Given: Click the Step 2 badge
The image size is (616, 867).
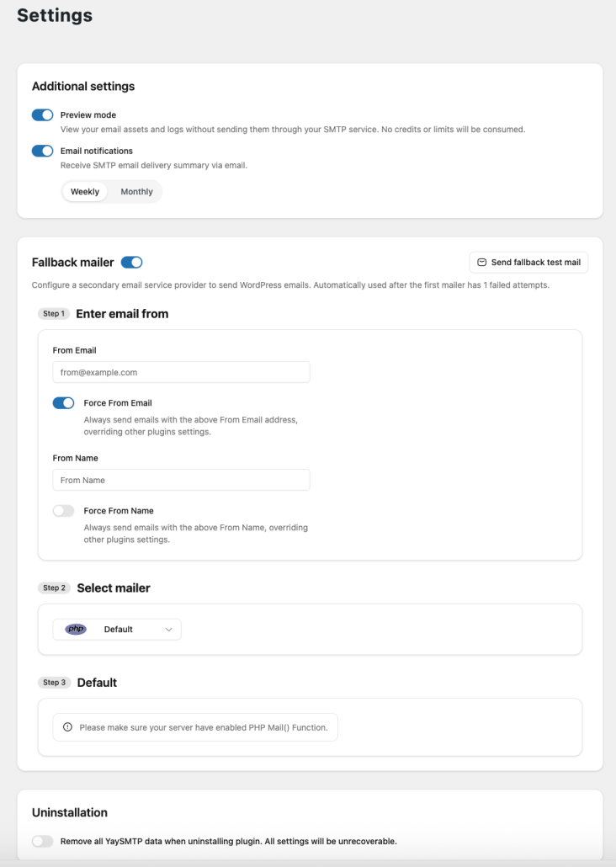Looking at the screenshot, I should pyautogui.click(x=54, y=588).
